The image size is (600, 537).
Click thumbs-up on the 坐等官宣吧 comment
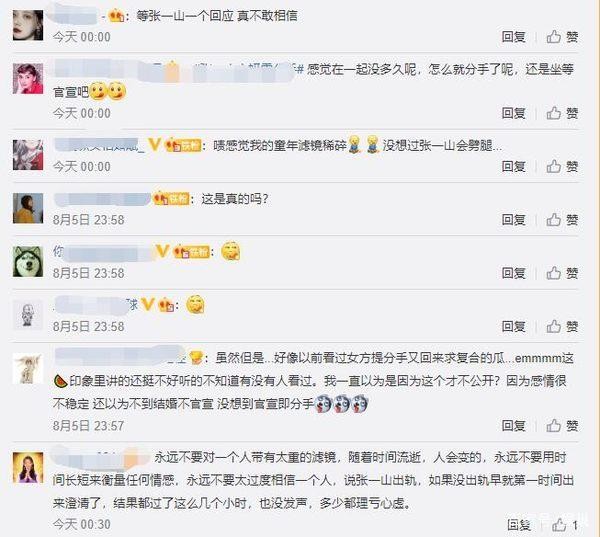(x=562, y=113)
